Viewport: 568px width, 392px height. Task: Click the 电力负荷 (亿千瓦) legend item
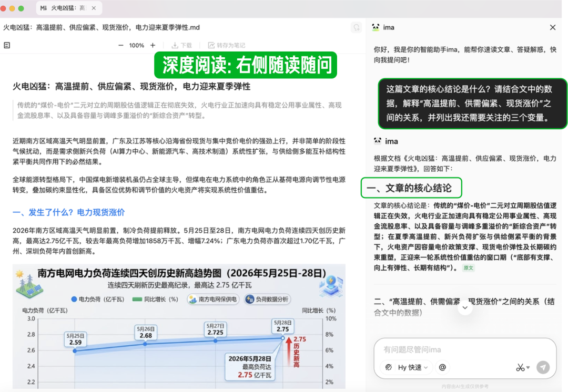point(97,300)
